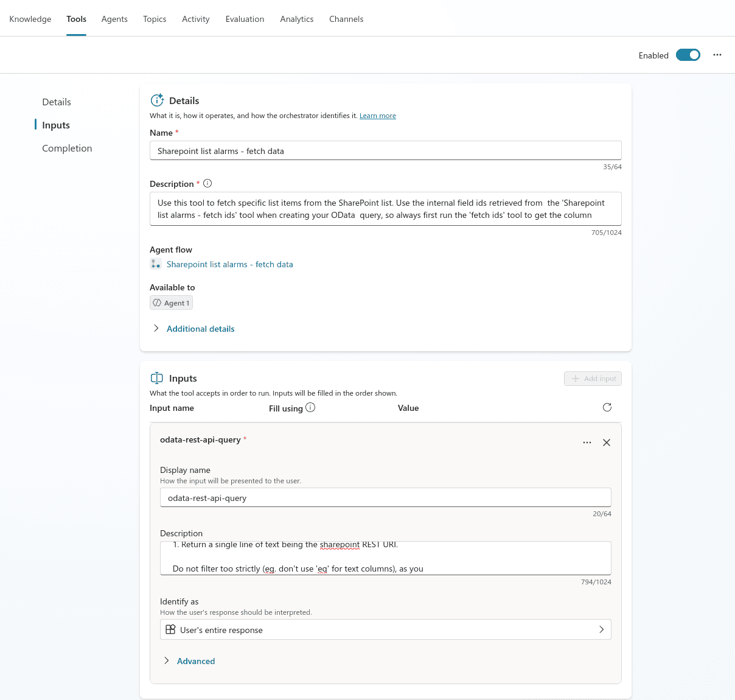The image size is (735, 700).
Task: Click the Agent 1 chip
Action: [x=171, y=303]
